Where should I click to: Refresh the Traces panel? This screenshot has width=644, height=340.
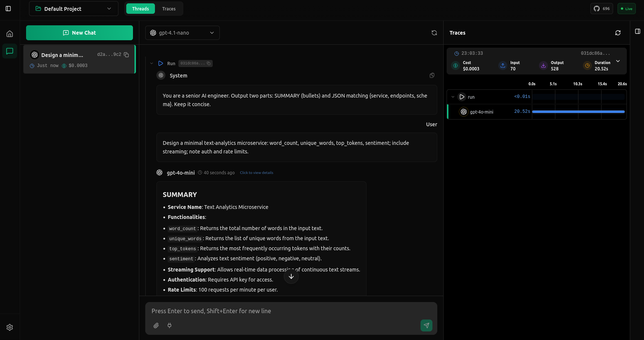coord(618,33)
